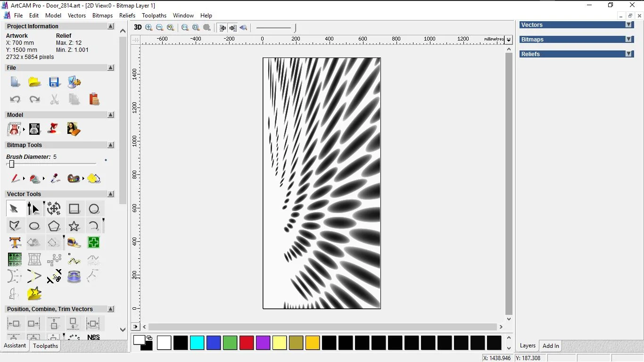Open the Add In tab
This screenshot has height=362, width=644.
point(551,346)
